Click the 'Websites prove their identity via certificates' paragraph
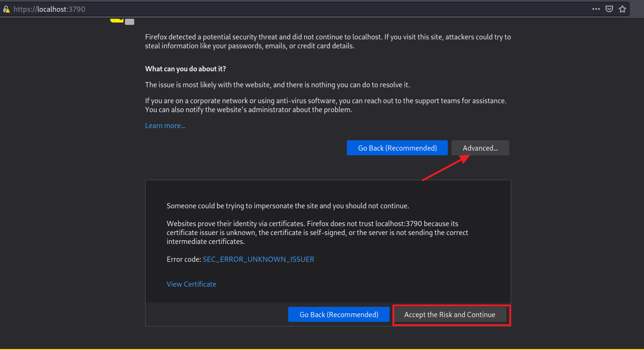 (x=317, y=233)
